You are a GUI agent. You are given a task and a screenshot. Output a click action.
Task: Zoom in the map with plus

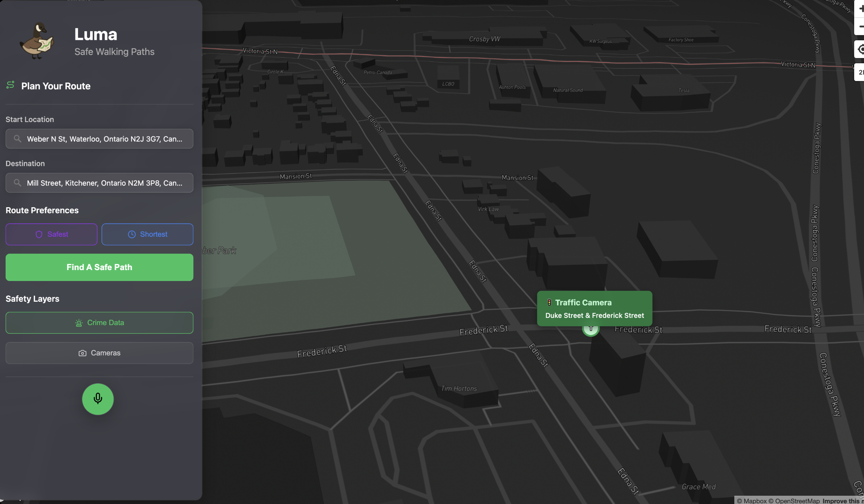pyautogui.click(x=860, y=9)
